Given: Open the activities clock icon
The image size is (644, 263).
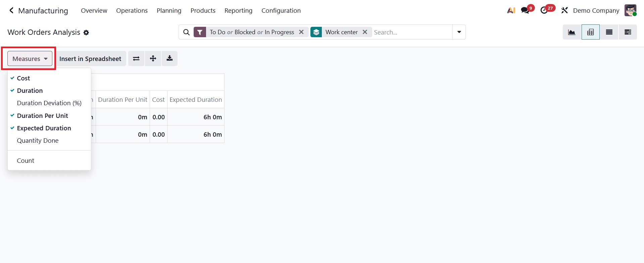Looking at the screenshot, I should (544, 10).
